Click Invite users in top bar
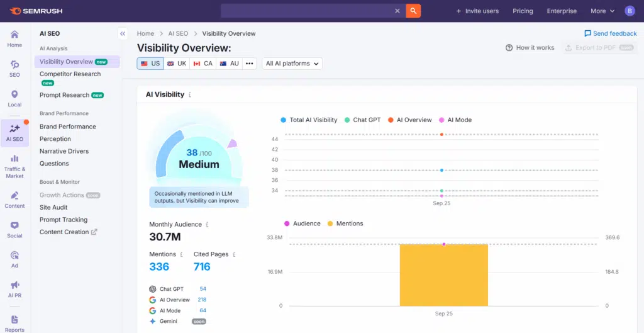Screen dimensions: 644x333 477,11
